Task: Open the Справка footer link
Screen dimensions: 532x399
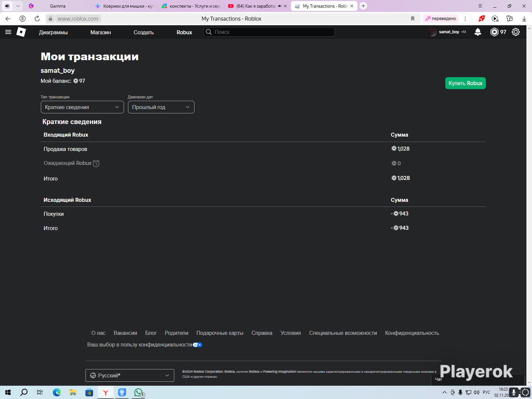Action: click(262, 333)
